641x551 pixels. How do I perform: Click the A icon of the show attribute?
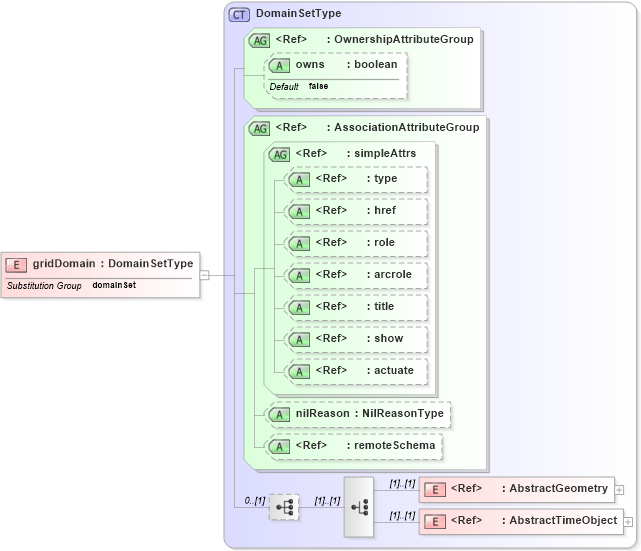(299, 340)
